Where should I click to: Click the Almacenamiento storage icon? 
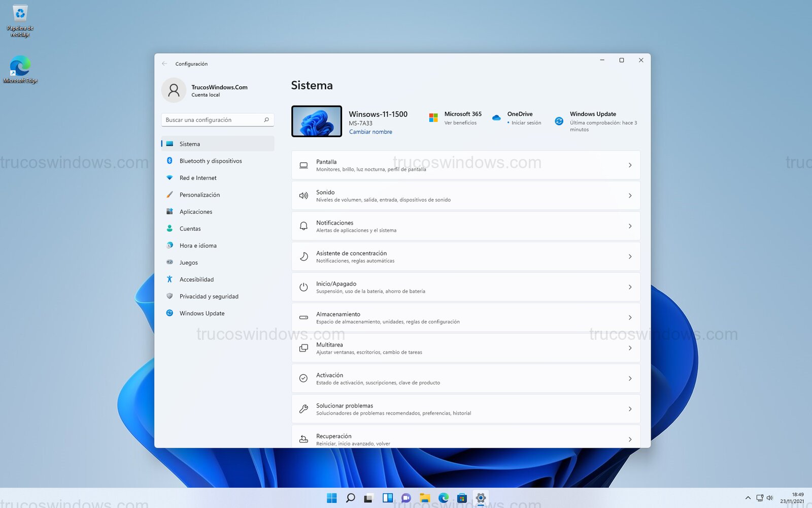point(303,317)
